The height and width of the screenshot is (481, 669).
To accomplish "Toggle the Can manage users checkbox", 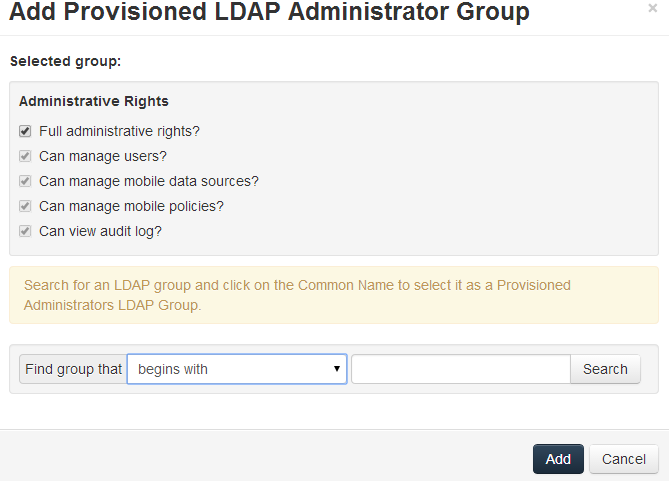I will [25, 156].
